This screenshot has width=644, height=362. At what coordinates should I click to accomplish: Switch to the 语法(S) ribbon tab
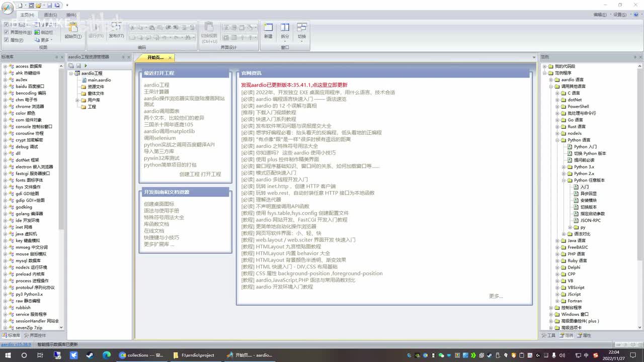point(50,15)
